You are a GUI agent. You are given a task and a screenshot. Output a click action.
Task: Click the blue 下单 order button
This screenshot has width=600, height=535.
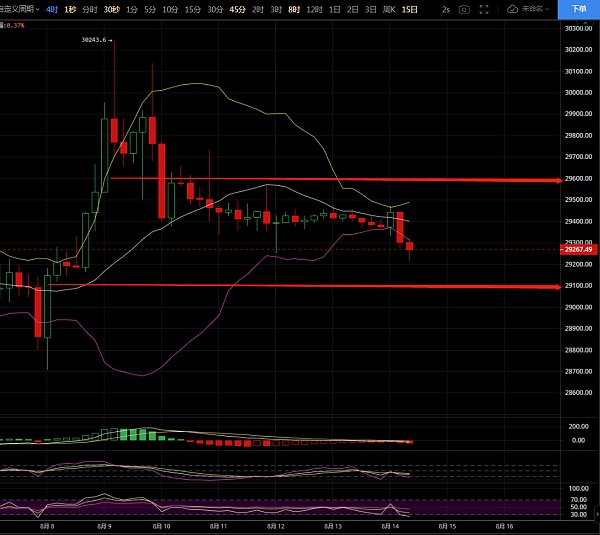pos(579,9)
